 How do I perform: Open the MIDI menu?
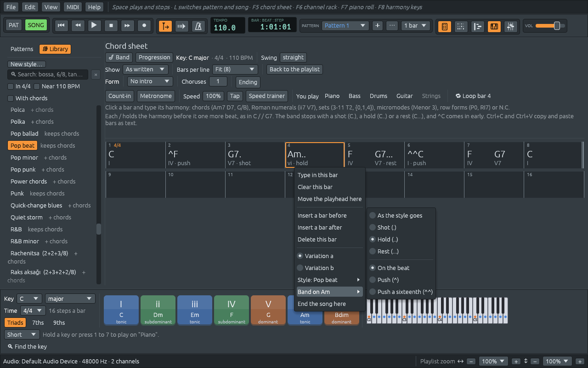tap(73, 7)
